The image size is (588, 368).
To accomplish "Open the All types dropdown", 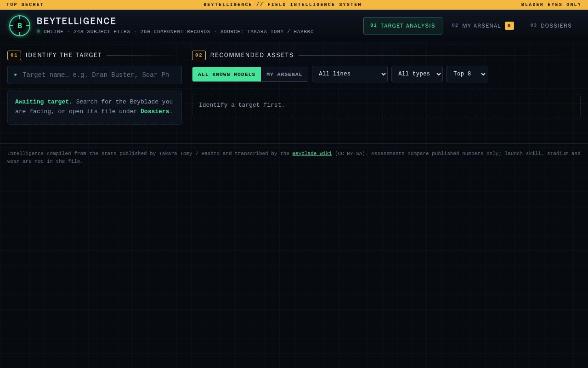I will click(417, 74).
